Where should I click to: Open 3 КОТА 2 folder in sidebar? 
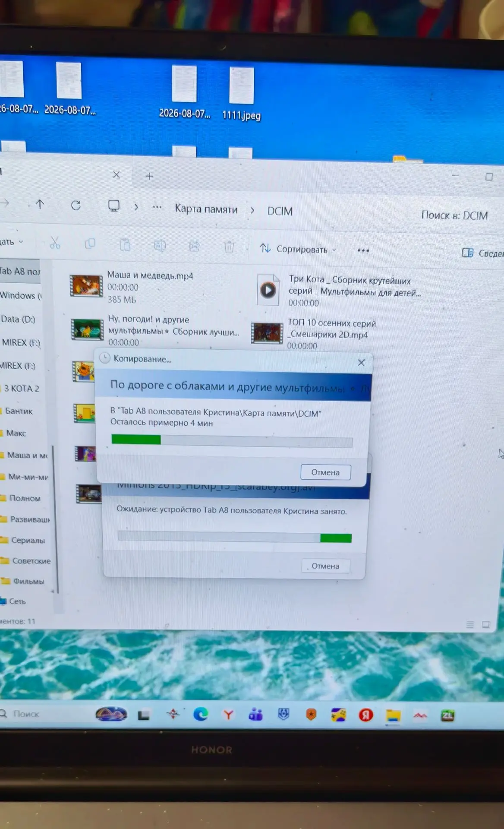pos(21,389)
